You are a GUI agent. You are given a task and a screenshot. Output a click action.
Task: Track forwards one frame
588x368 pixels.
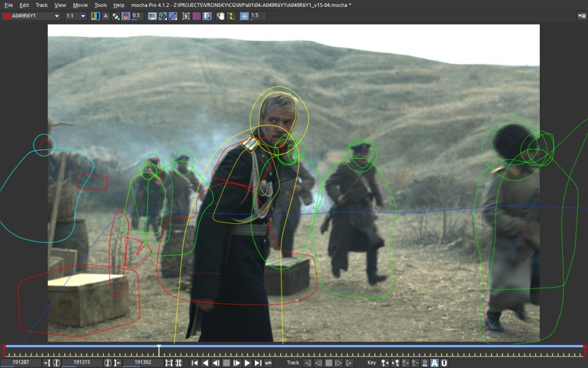(x=339, y=363)
